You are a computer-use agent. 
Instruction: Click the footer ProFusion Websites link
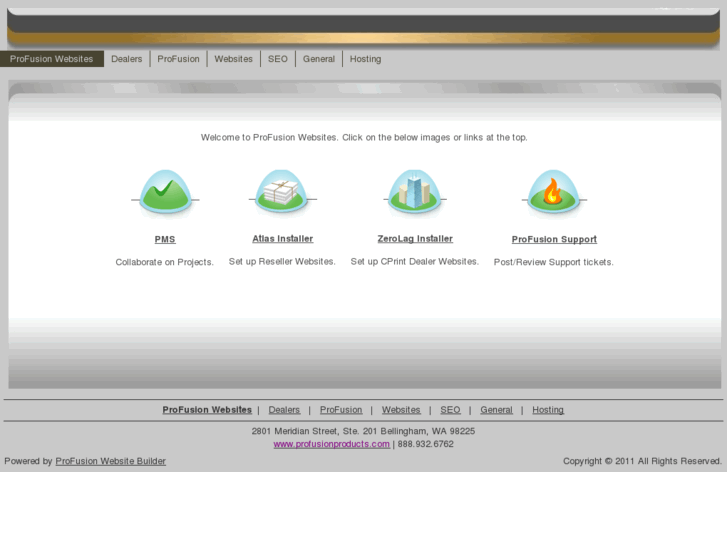207,410
